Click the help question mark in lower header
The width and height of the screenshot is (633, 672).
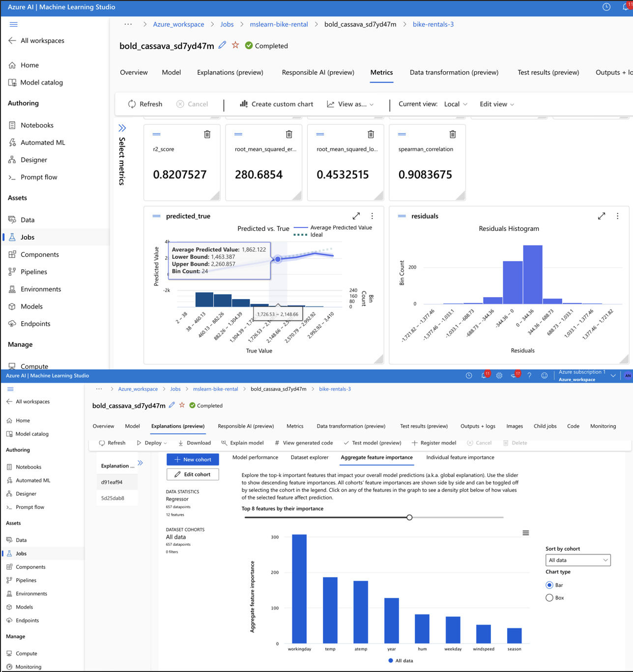(529, 375)
